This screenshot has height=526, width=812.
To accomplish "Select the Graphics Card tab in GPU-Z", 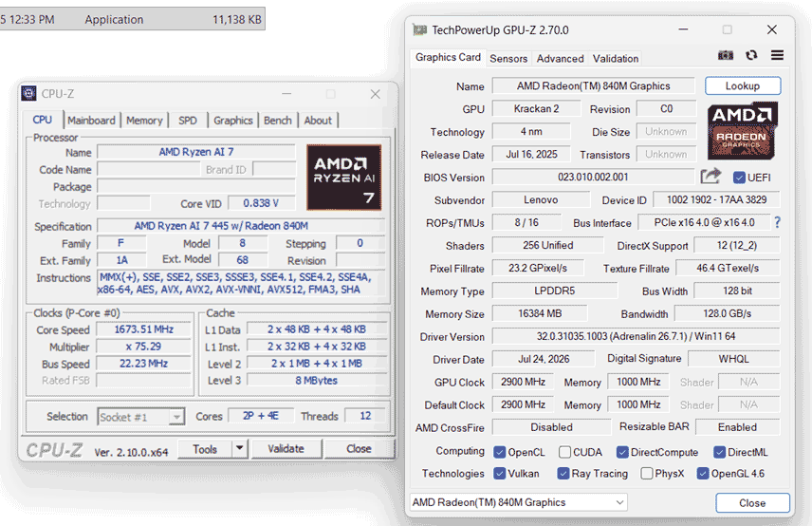I will coord(448,58).
